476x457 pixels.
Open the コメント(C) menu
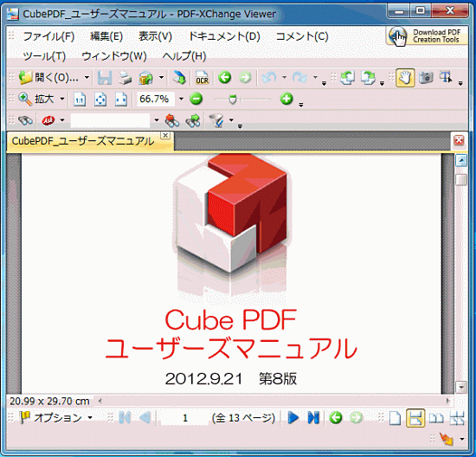pyautogui.click(x=302, y=36)
